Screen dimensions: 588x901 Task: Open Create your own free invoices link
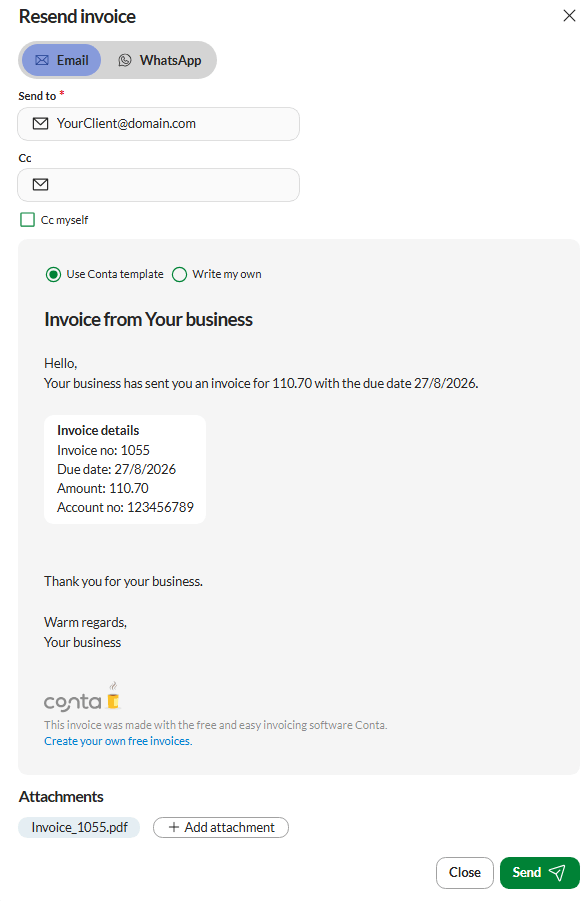pos(118,741)
